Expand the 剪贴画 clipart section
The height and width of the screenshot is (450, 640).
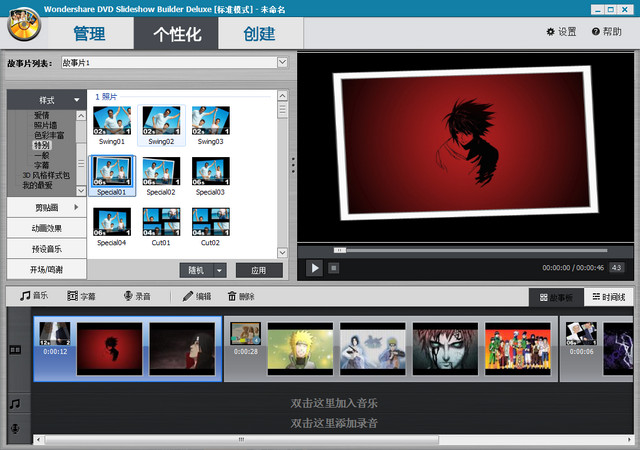click(x=45, y=207)
